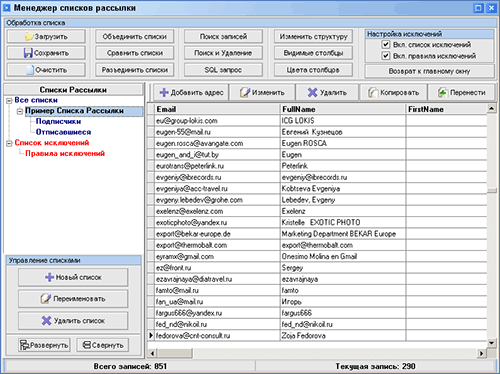Click Текущая запись: 290 status text
Viewport: 500px width, 374px height.
point(375,366)
